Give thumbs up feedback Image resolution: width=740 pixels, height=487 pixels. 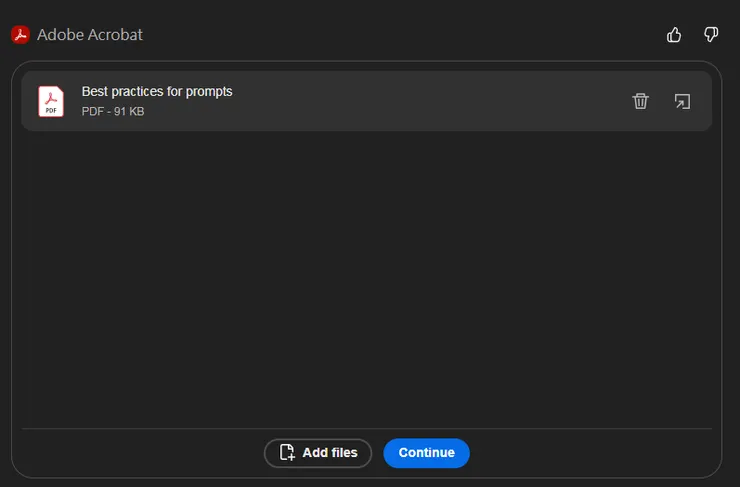pos(674,35)
